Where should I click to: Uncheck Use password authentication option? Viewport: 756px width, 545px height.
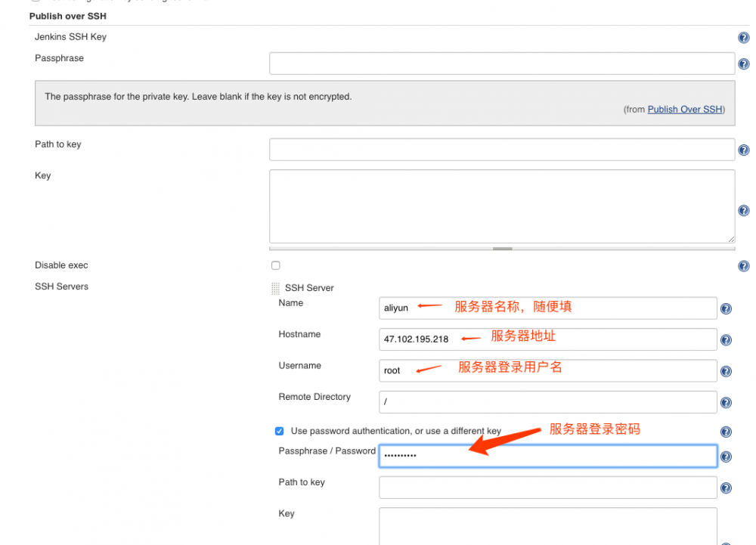pyautogui.click(x=279, y=430)
